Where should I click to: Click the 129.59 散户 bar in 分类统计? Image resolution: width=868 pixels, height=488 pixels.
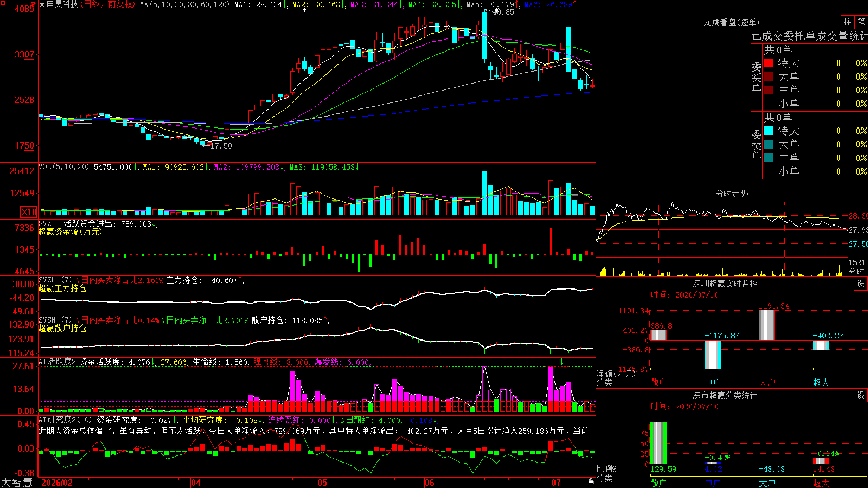[659, 443]
